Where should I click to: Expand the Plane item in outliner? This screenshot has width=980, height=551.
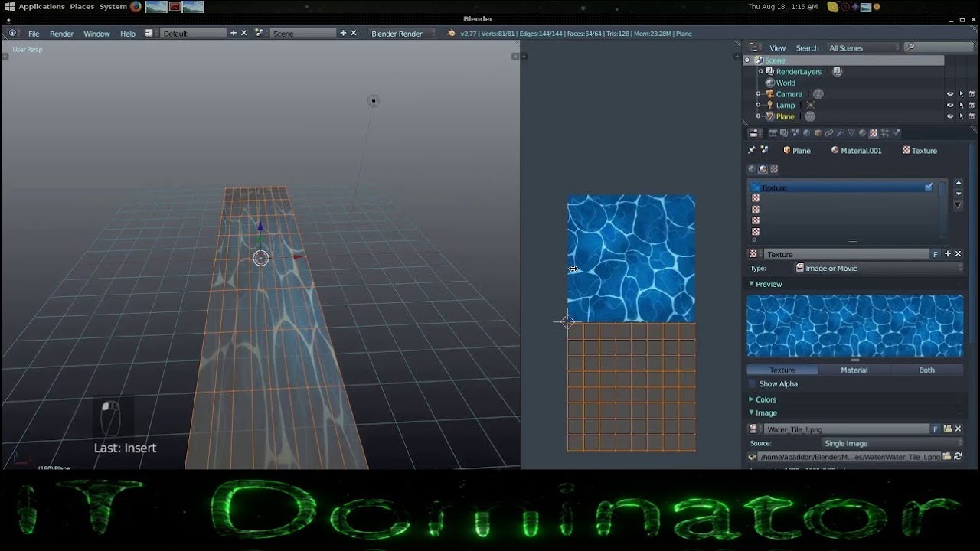click(758, 116)
